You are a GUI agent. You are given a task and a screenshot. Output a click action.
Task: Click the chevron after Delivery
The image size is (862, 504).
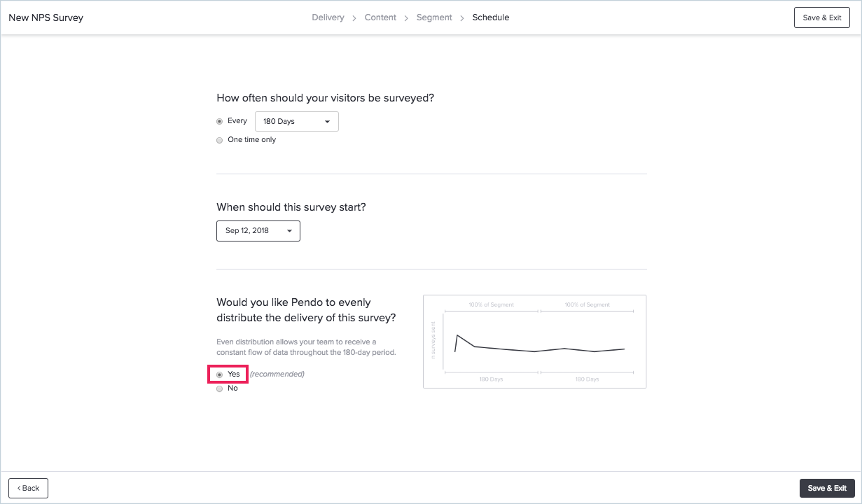(x=354, y=18)
